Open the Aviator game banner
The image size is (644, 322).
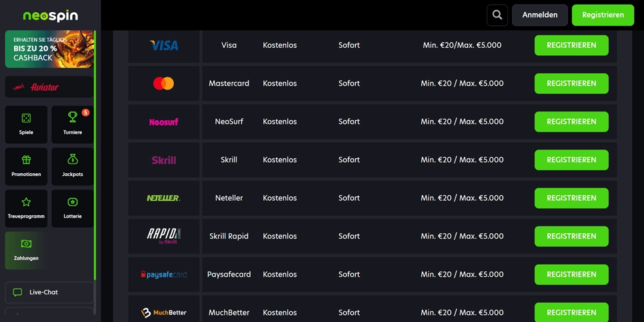click(x=50, y=87)
